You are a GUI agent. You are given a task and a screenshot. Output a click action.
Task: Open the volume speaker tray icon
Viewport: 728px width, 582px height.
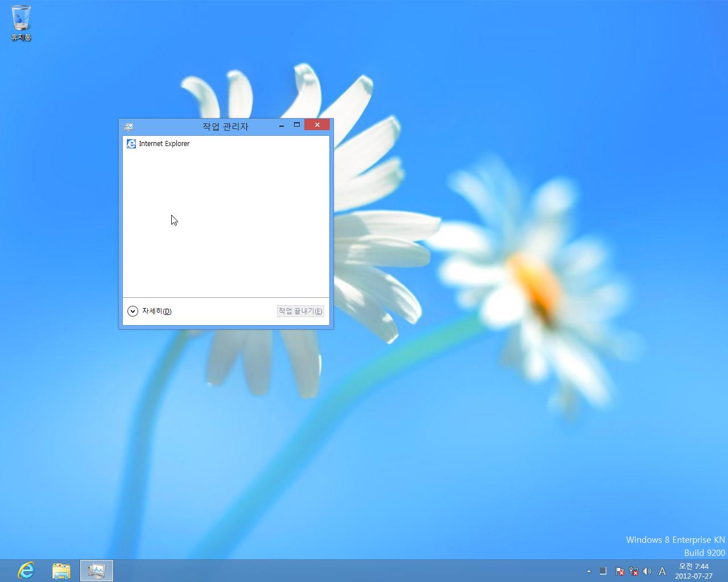click(647, 571)
